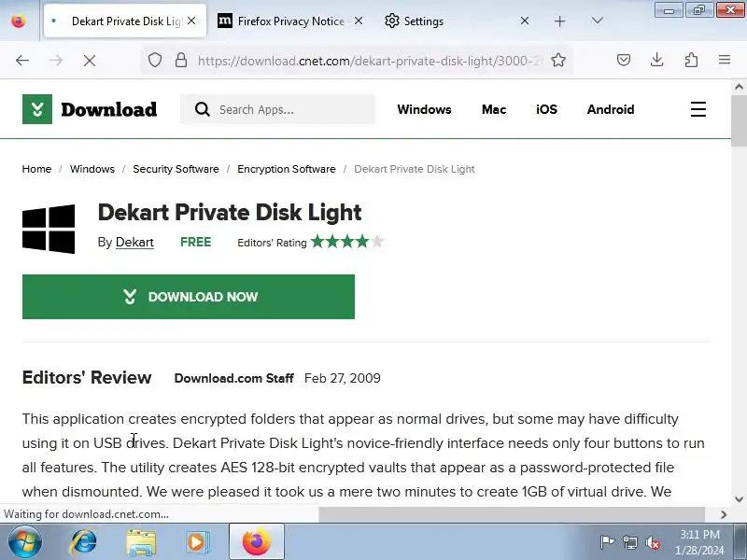The image size is (747, 560).
Task: List all tabs using the chevron
Action: point(598,21)
